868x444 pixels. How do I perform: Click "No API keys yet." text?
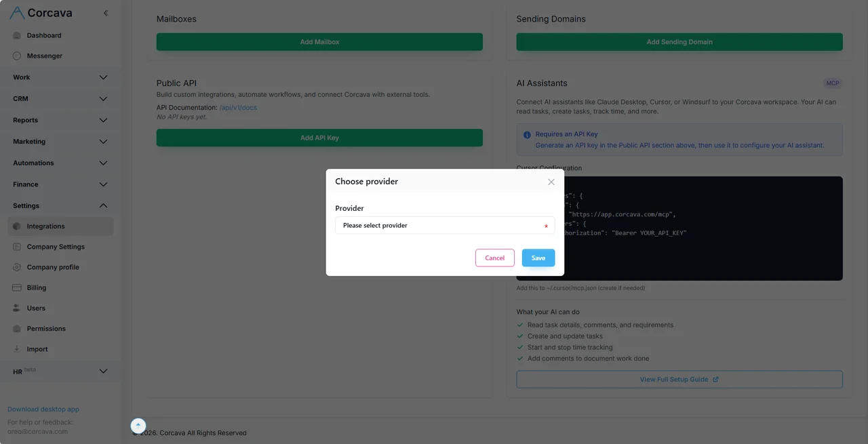pyautogui.click(x=182, y=117)
